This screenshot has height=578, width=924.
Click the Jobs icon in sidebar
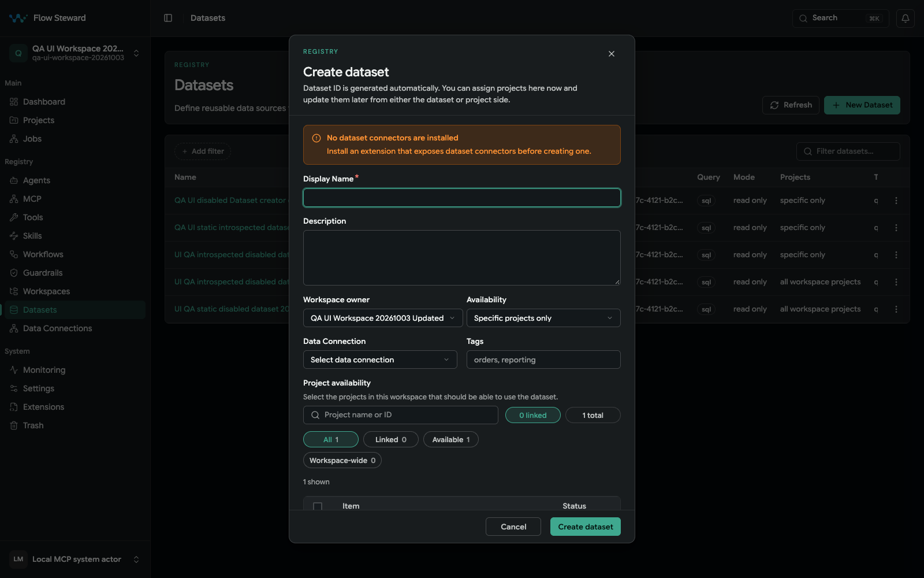(14, 139)
